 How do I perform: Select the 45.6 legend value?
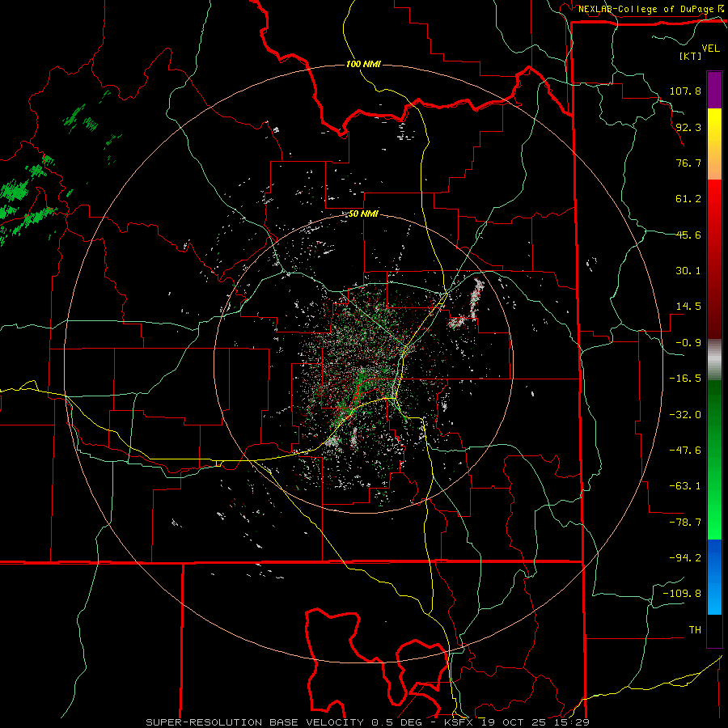coord(688,235)
